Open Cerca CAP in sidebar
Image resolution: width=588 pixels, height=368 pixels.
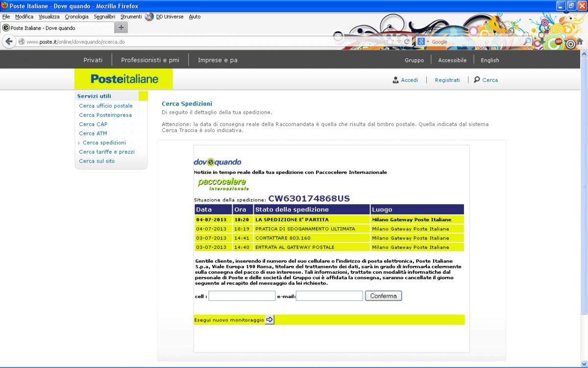(93, 124)
